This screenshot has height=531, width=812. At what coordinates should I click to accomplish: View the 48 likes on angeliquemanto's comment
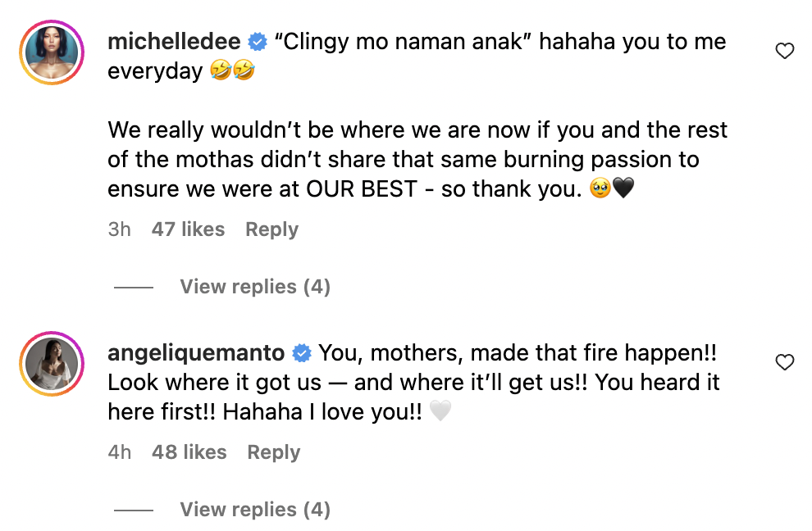189,452
